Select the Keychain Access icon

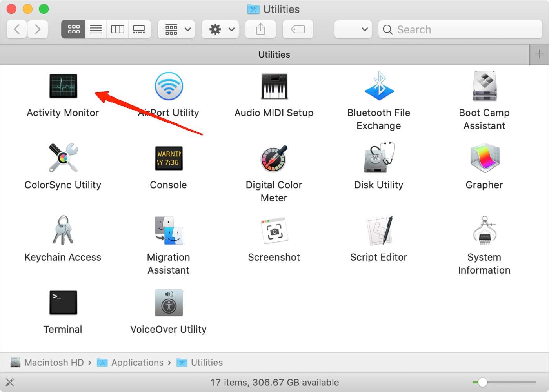click(x=63, y=230)
